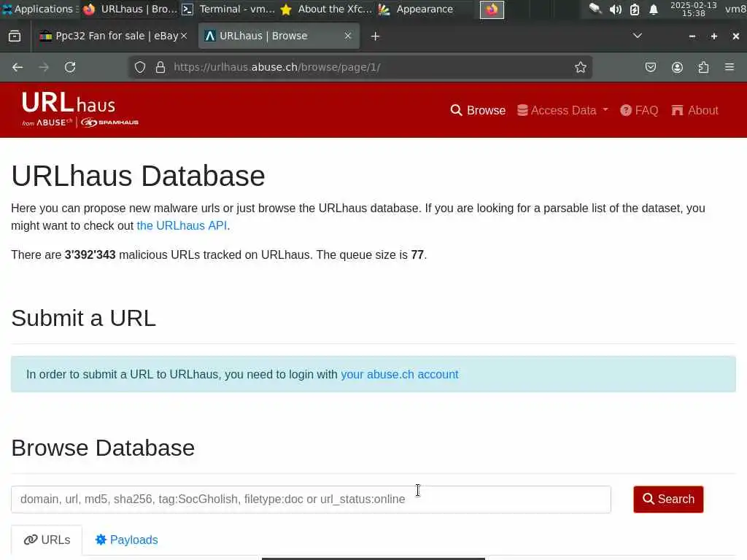Click the panel clock showing 15:38

click(x=693, y=9)
